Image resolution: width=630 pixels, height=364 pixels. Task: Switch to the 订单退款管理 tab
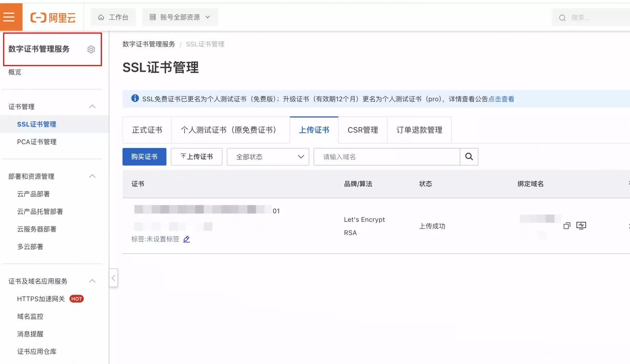pyautogui.click(x=419, y=130)
